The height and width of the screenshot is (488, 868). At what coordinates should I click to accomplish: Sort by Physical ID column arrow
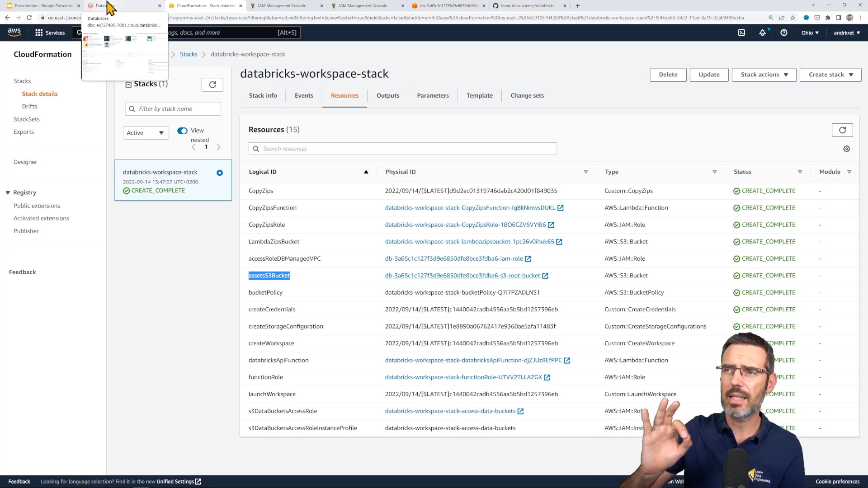pos(586,172)
